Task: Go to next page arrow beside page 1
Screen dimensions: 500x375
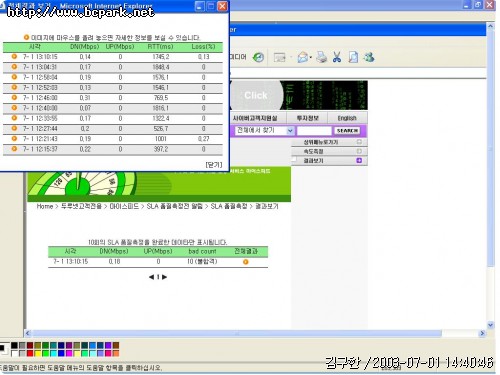Action: (x=164, y=277)
